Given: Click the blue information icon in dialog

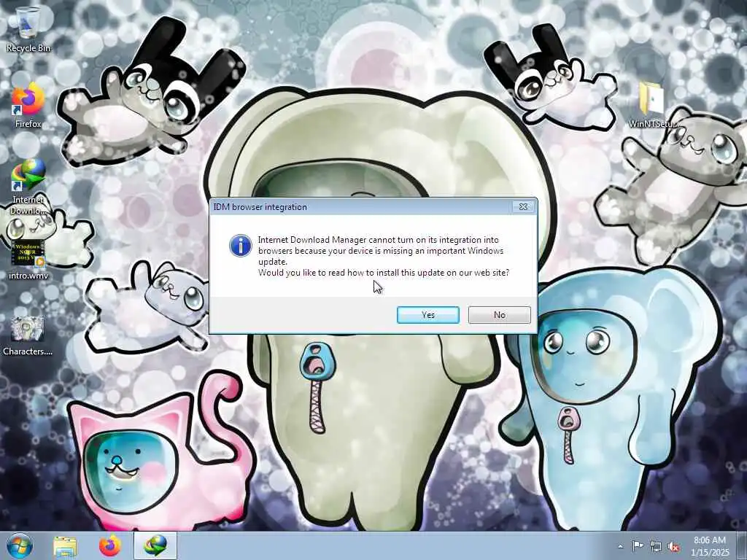Looking at the screenshot, I should (241, 245).
